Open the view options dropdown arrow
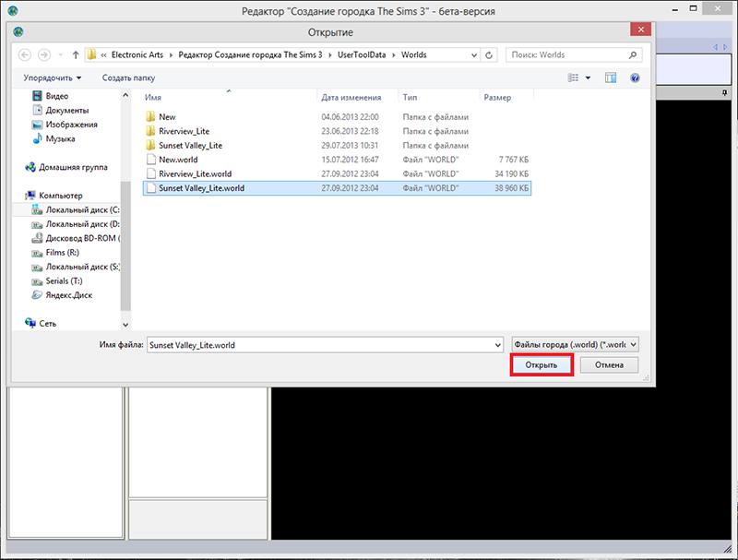Image resolution: width=738 pixels, height=560 pixels. coord(589,78)
